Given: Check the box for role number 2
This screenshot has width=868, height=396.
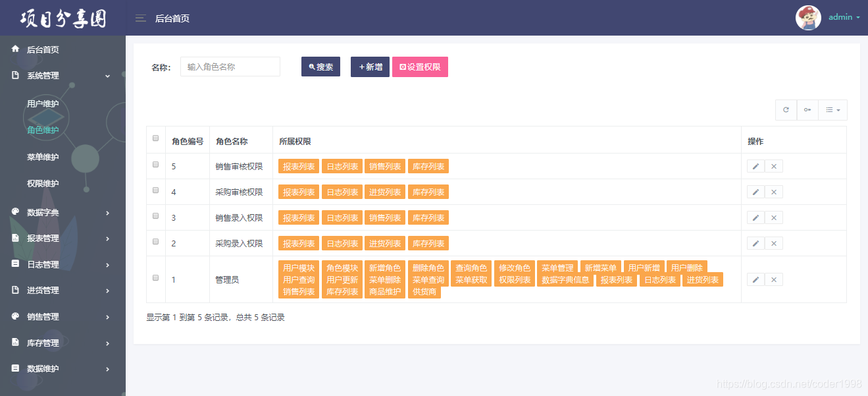Looking at the screenshot, I should pos(156,241).
